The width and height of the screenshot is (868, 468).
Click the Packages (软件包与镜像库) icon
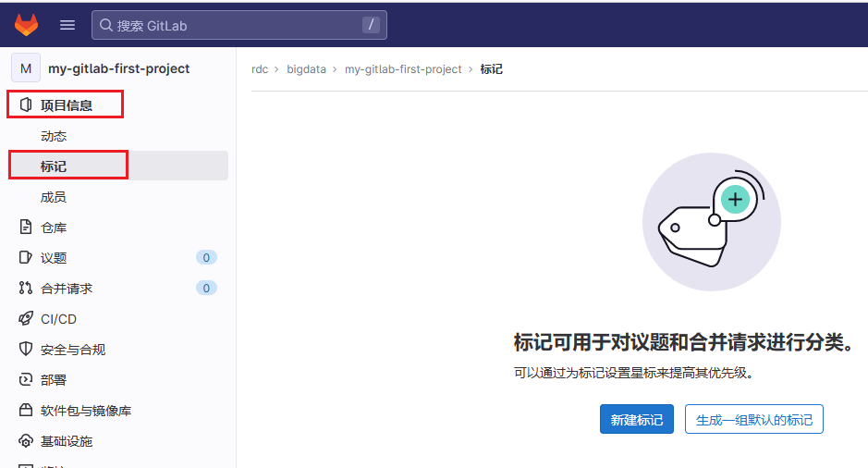(x=26, y=411)
